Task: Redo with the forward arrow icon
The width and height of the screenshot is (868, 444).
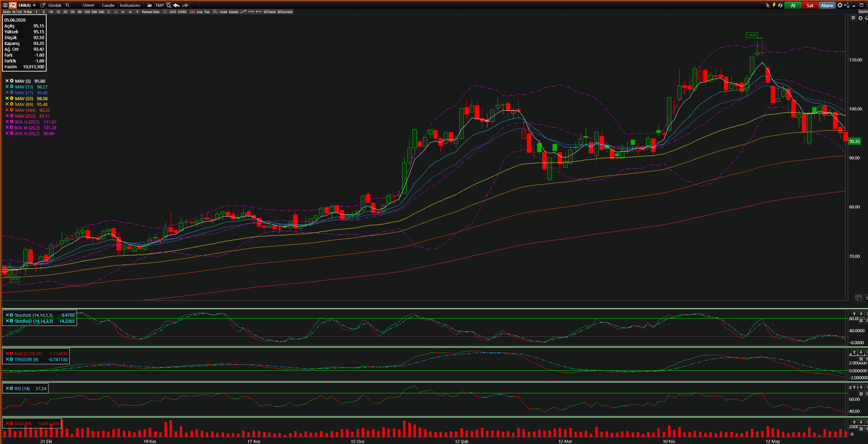Action: 185,5
